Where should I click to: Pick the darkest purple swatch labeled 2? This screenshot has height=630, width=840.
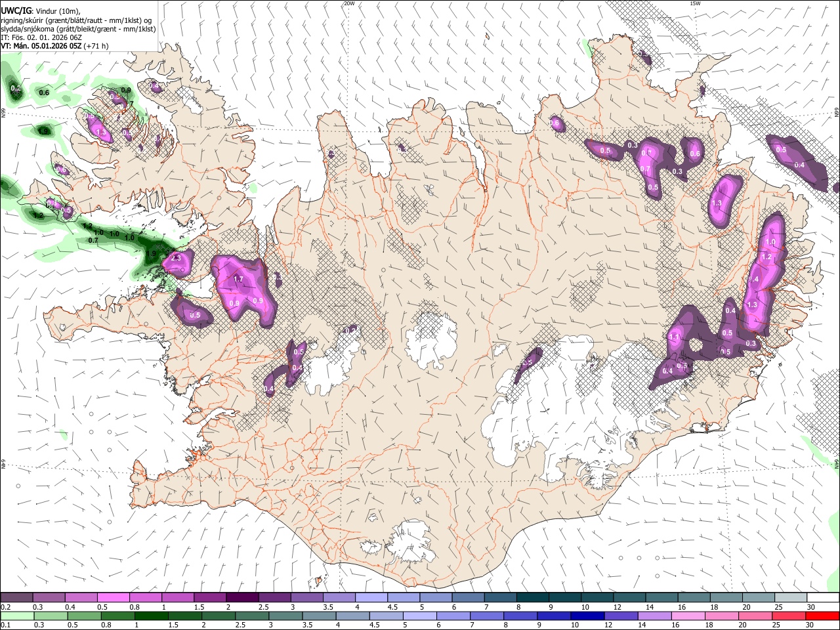(241, 598)
